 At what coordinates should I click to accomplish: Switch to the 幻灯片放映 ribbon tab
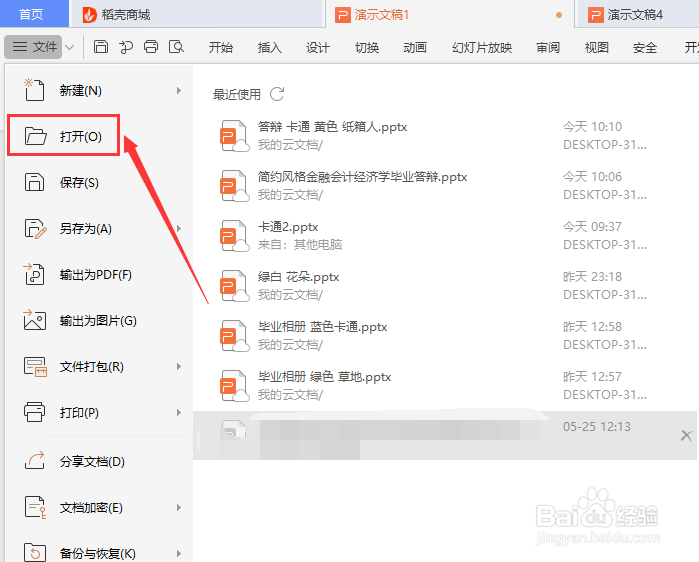click(482, 47)
